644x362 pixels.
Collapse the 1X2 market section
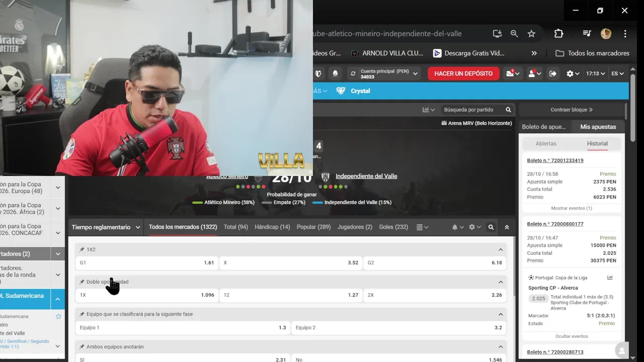(x=501, y=249)
